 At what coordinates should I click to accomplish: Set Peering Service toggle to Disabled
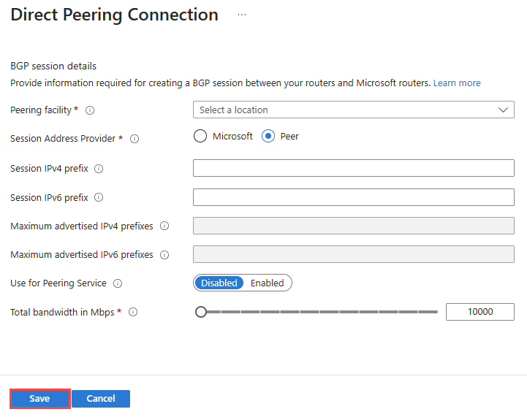[x=219, y=283]
